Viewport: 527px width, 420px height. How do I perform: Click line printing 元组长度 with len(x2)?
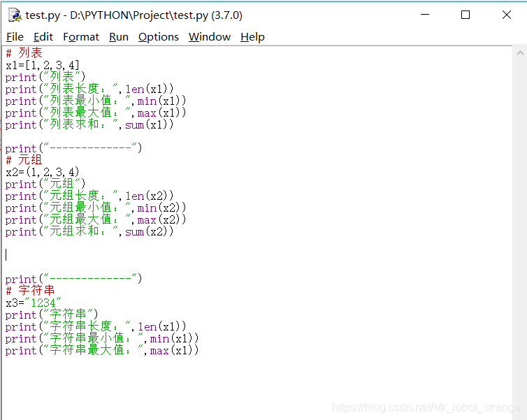[x=89, y=196]
